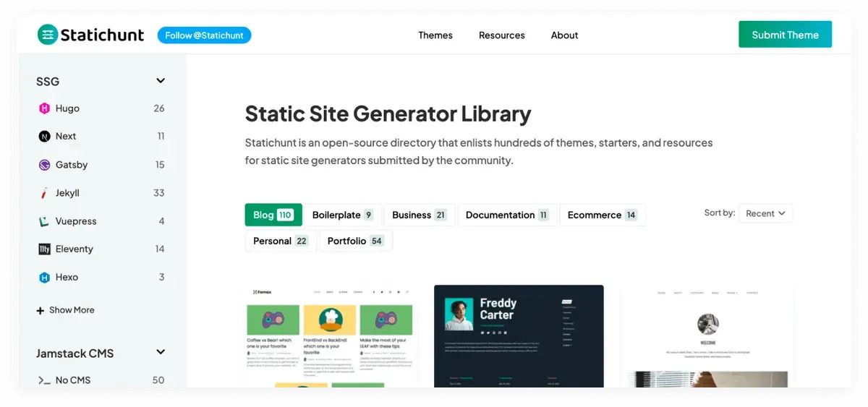Screen dimensions: 868x407
Task: Click the Hugo logo icon in sidebar
Action: pyautogui.click(x=44, y=108)
